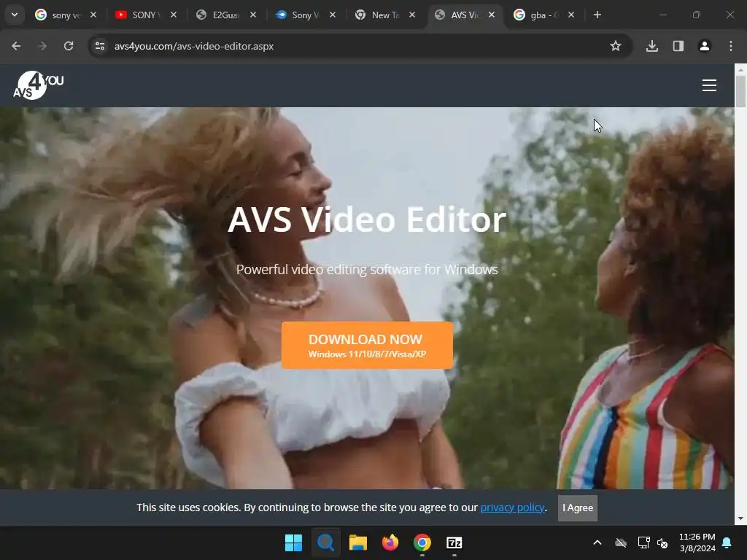Launch Firefox from the taskbar
747x560 pixels.
pyautogui.click(x=390, y=542)
